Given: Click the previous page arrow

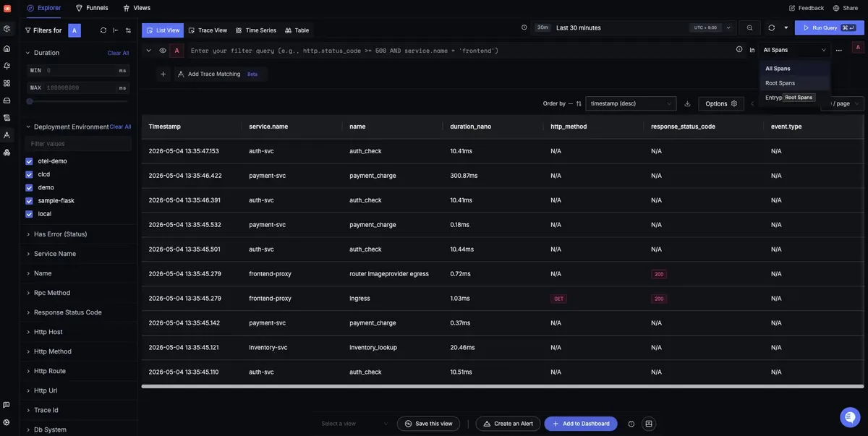Looking at the screenshot, I should click(752, 103).
